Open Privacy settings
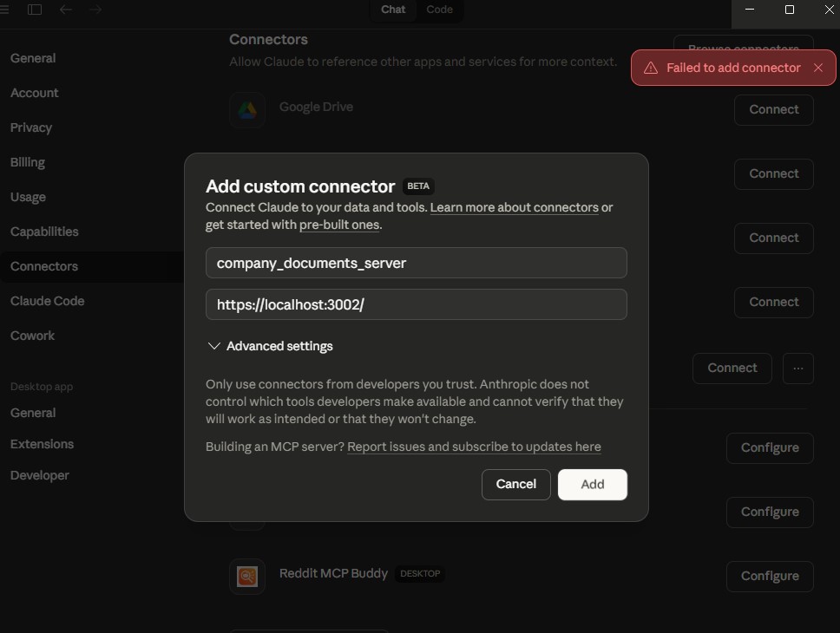This screenshot has width=840, height=633. click(31, 127)
